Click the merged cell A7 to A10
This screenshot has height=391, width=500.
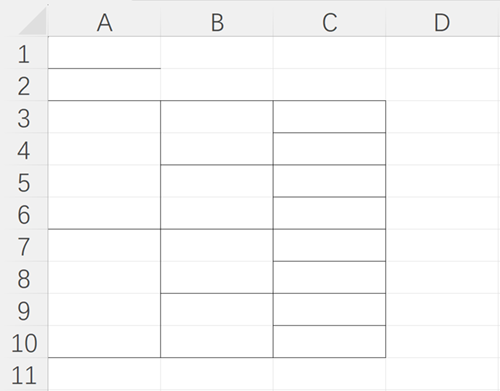(104, 293)
